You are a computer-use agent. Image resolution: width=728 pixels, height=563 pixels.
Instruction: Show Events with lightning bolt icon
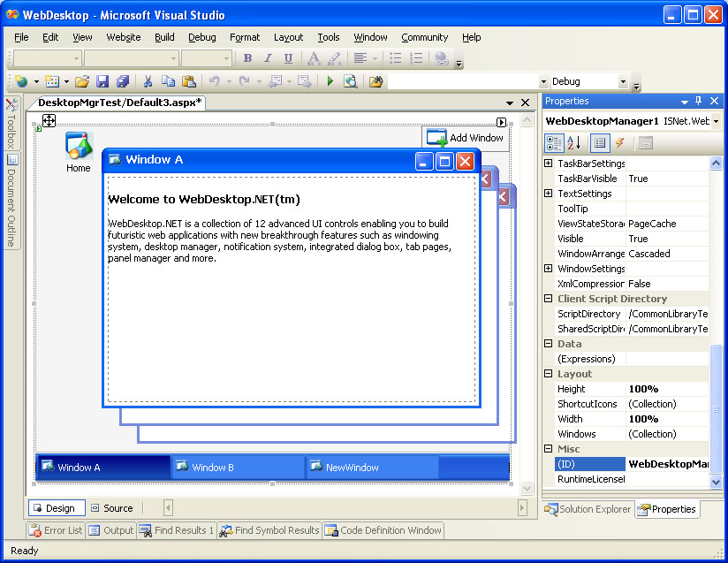pyautogui.click(x=620, y=143)
